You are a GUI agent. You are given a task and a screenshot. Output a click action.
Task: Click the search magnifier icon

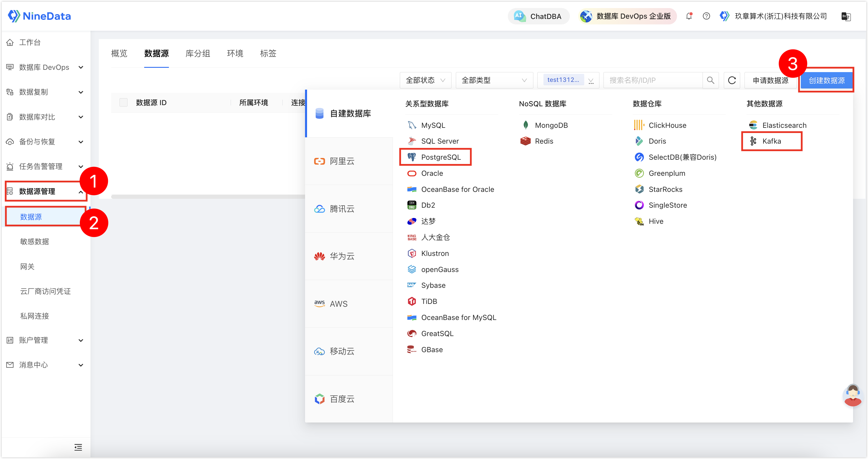click(710, 80)
